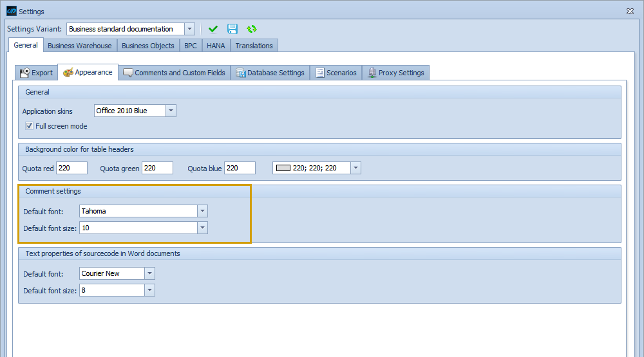Open the Scenarios tab
The image size is (644, 357).
click(x=336, y=73)
